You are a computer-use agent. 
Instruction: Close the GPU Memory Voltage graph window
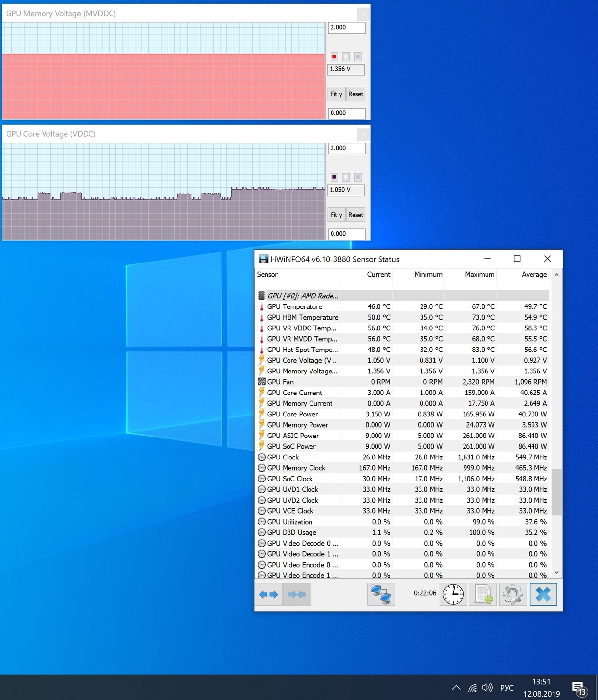click(x=363, y=14)
